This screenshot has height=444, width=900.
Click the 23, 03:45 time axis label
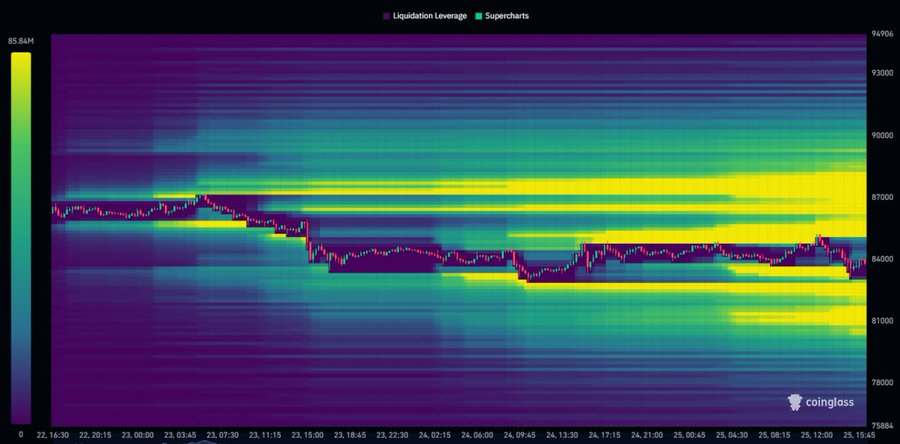tap(181, 435)
